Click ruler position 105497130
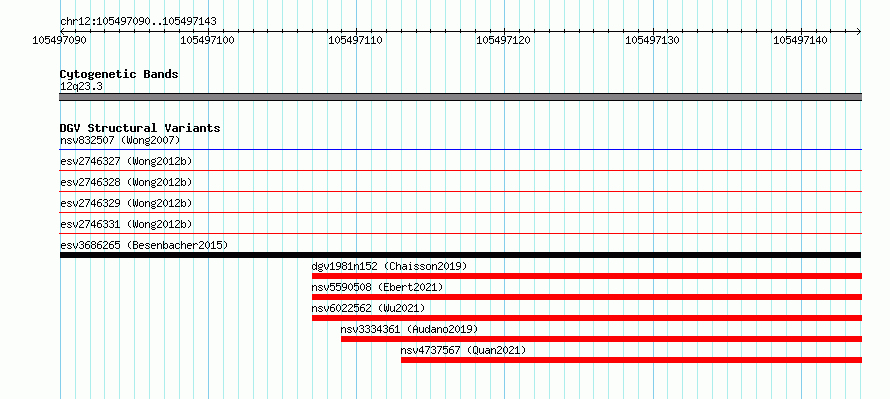 (x=653, y=40)
